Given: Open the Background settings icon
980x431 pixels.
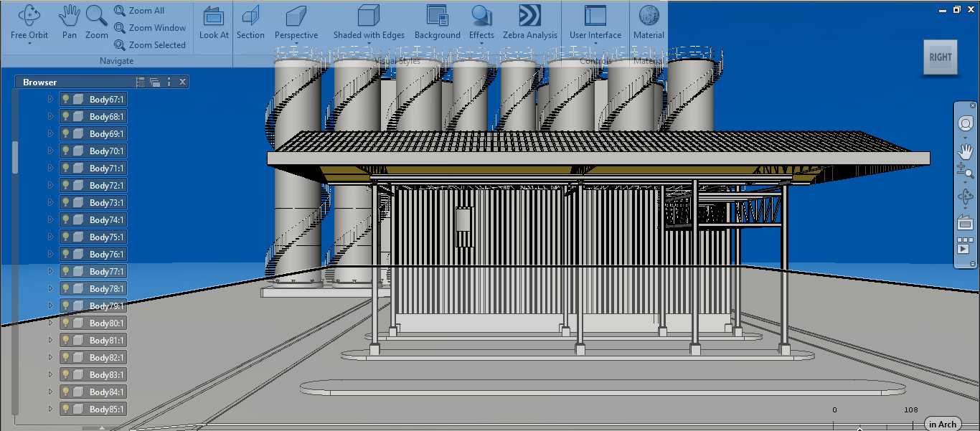Looking at the screenshot, I should (438, 16).
